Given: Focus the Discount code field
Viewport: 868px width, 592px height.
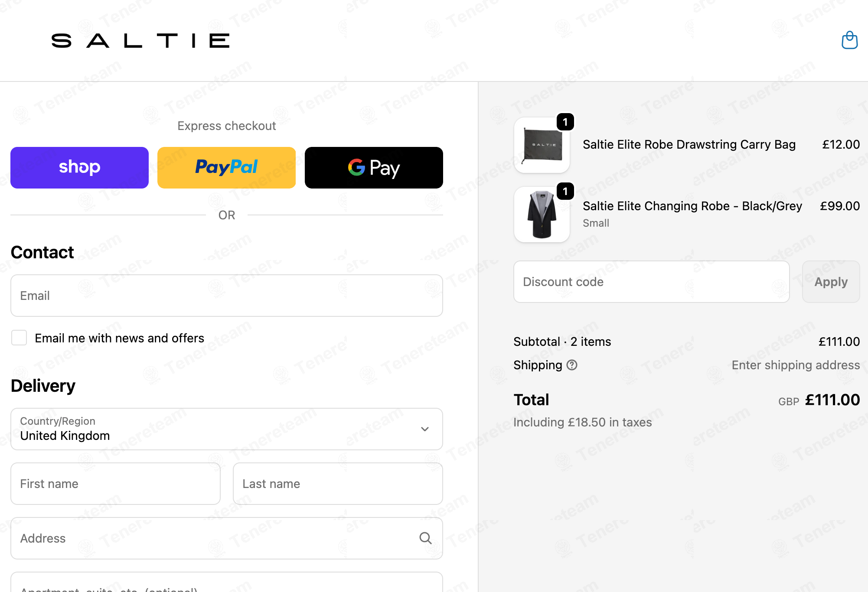Looking at the screenshot, I should 651,282.
